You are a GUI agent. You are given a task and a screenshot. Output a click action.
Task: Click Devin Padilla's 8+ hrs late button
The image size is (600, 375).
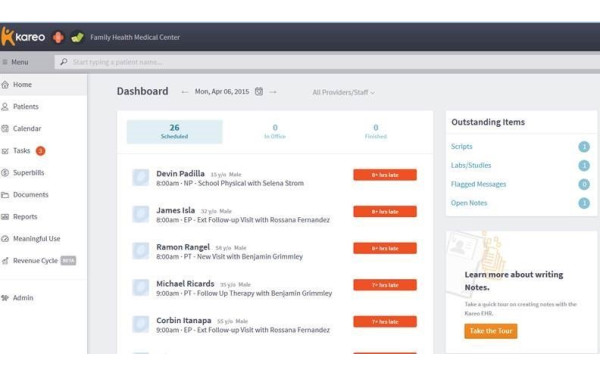(385, 175)
